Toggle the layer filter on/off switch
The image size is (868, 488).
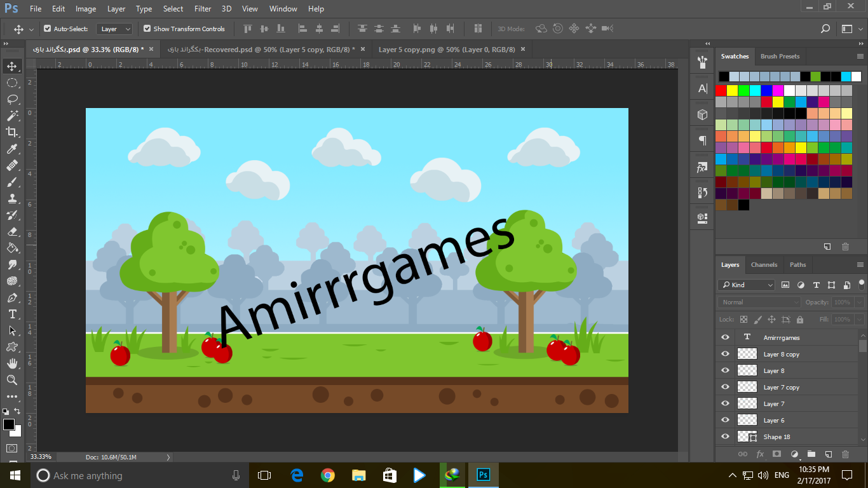[x=862, y=284]
